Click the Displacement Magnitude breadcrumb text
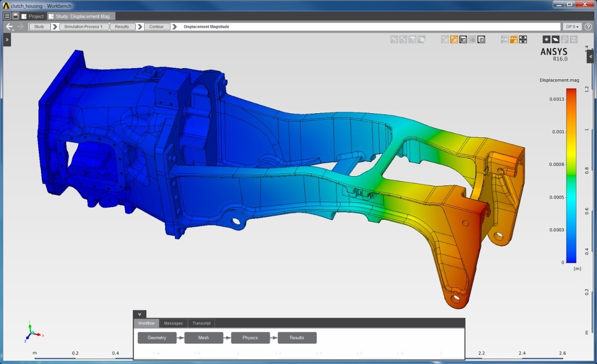 [206, 27]
